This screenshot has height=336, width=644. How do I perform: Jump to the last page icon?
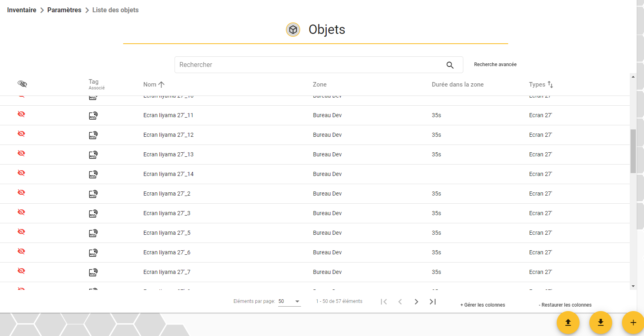pos(433,302)
